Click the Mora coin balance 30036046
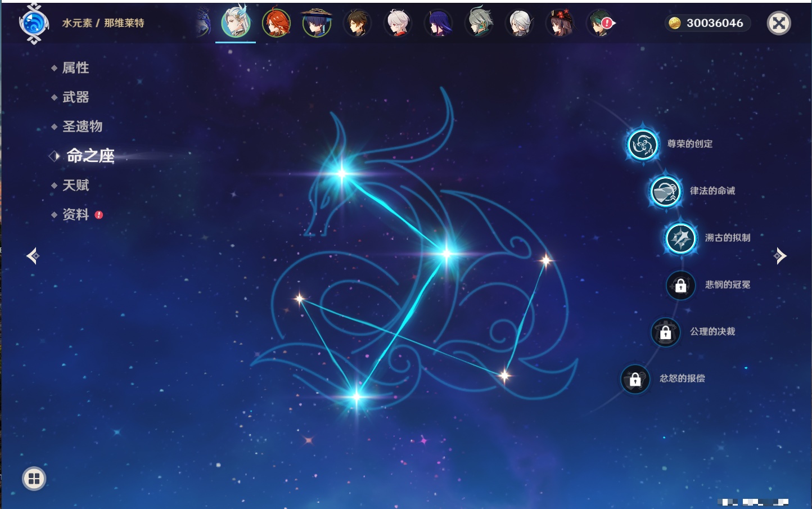This screenshot has height=509, width=812. (x=707, y=23)
